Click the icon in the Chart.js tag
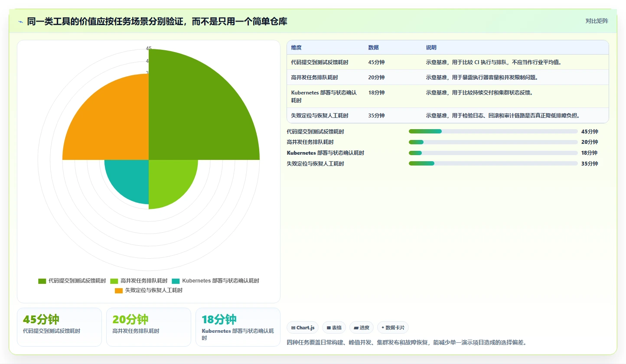The height and width of the screenshot is (364, 626). 293,328
